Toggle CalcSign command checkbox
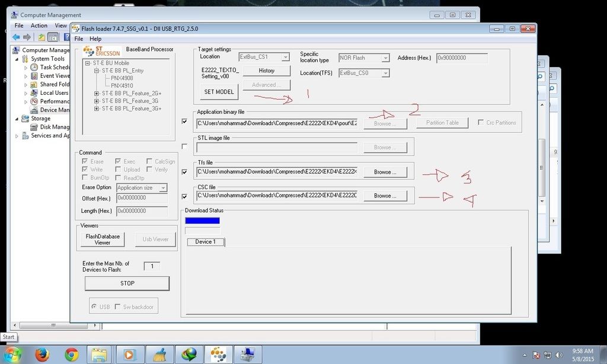 coord(149,161)
